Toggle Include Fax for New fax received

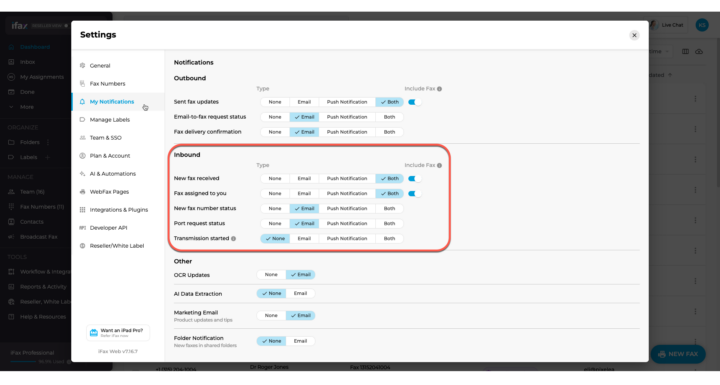tap(414, 178)
